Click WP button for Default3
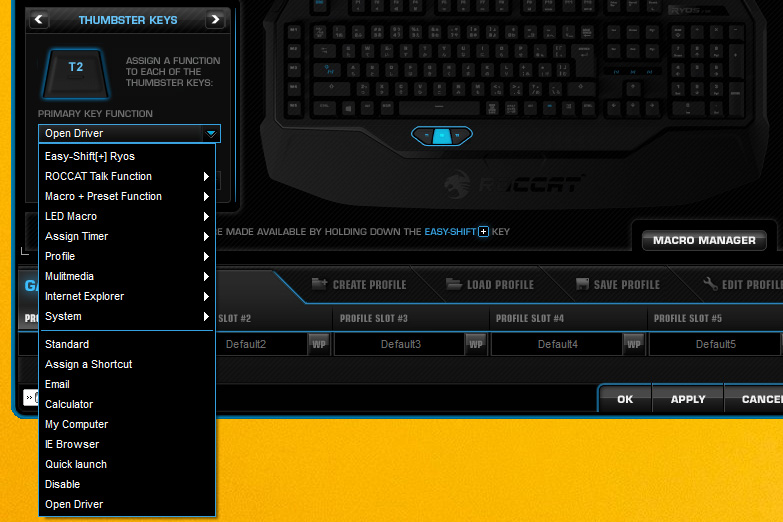 [476, 344]
